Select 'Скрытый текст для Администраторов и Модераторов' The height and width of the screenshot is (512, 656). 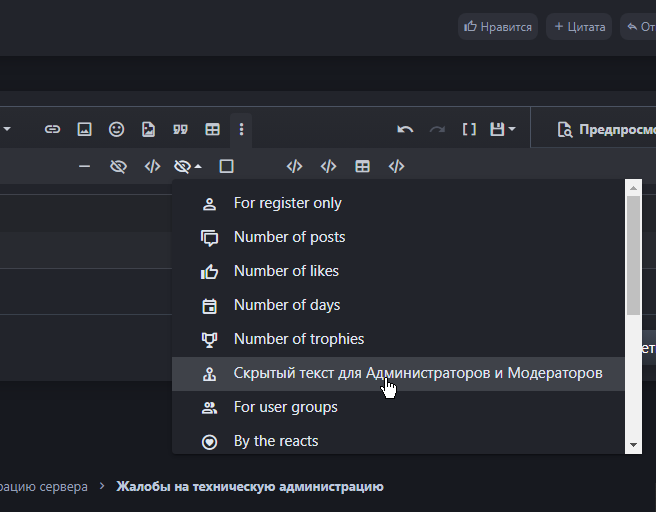click(x=417, y=373)
